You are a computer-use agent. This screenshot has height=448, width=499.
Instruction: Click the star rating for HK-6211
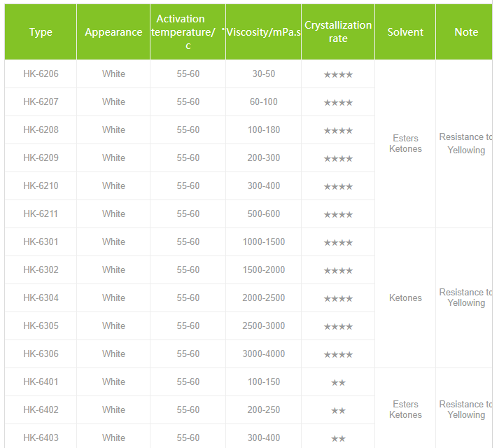click(x=338, y=214)
